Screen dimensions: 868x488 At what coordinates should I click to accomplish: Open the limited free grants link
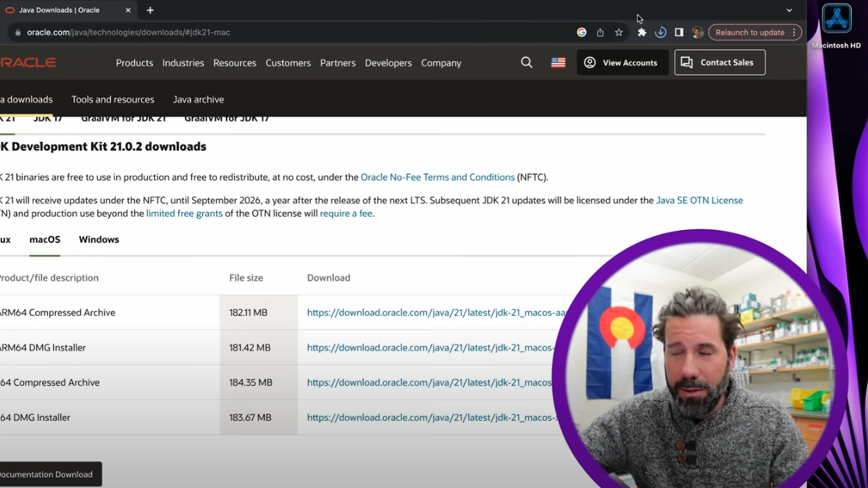[x=184, y=213]
